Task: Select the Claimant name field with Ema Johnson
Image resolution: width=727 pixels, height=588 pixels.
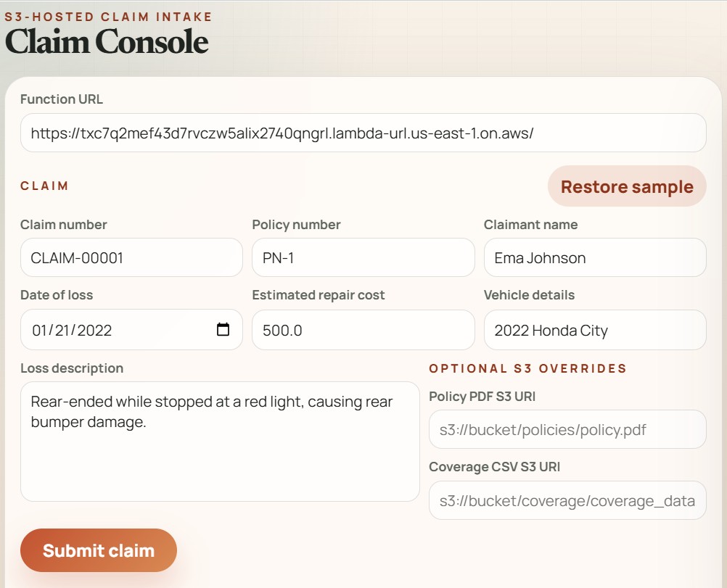Action: coord(594,257)
